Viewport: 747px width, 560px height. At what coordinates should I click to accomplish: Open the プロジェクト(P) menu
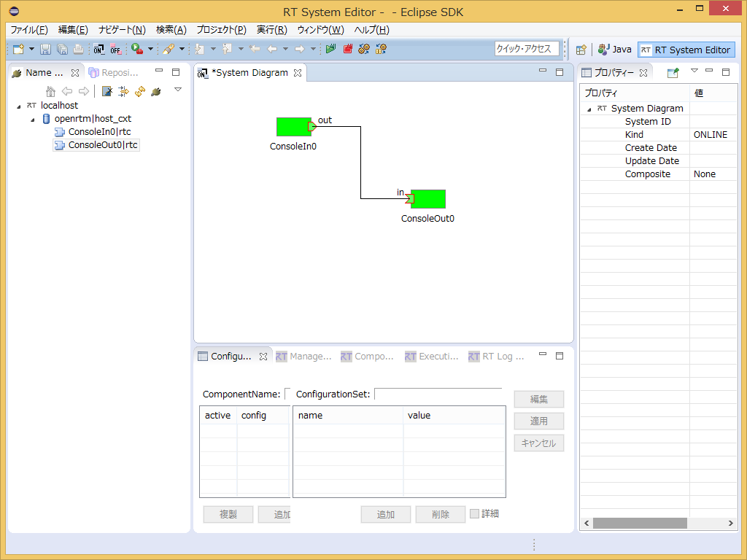pos(222,29)
